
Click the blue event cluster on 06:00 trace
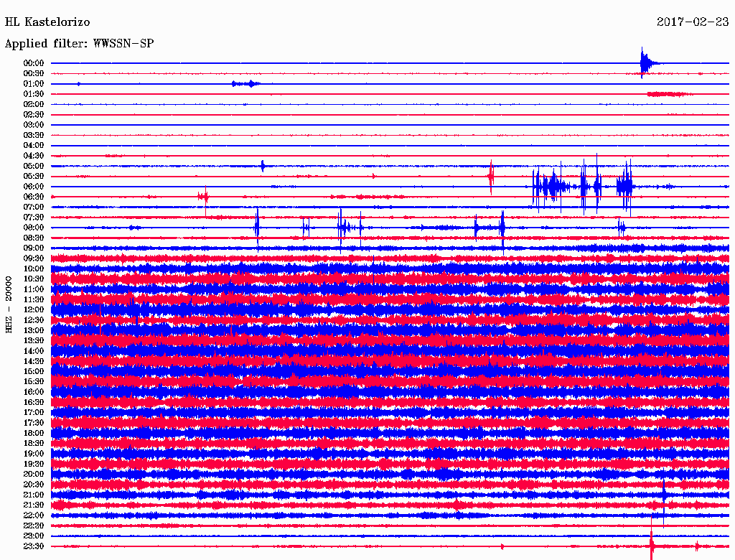(583, 186)
